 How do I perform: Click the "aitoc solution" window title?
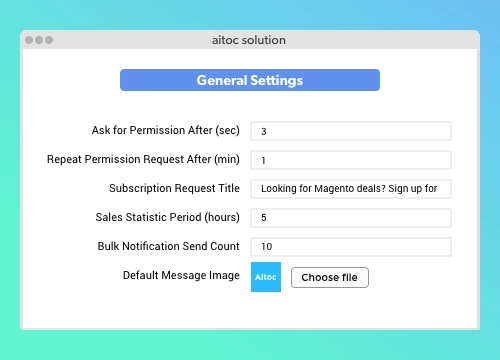pos(249,40)
